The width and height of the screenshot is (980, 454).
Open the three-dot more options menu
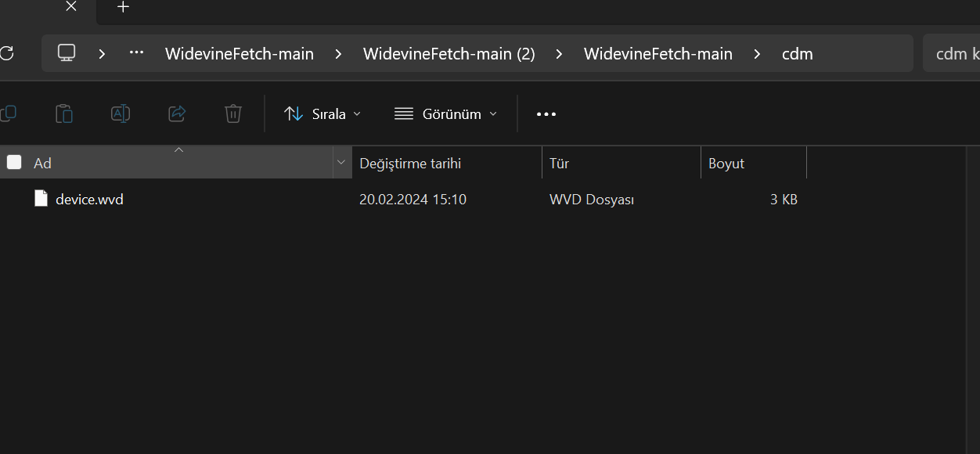pyautogui.click(x=546, y=114)
